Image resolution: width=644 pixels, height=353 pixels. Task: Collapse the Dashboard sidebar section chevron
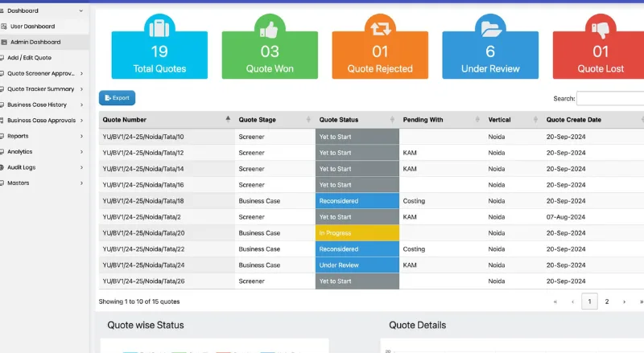(x=81, y=10)
